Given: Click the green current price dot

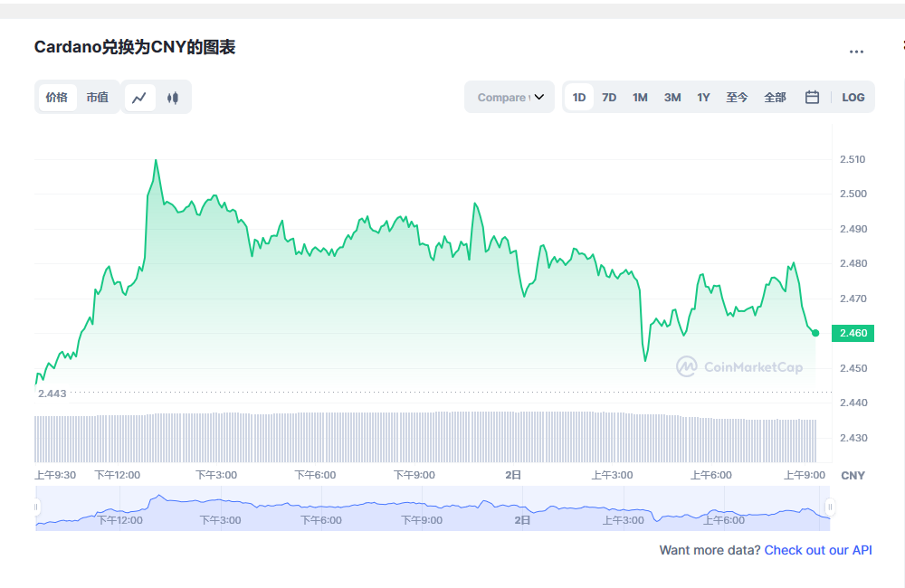Looking at the screenshot, I should click(x=814, y=333).
